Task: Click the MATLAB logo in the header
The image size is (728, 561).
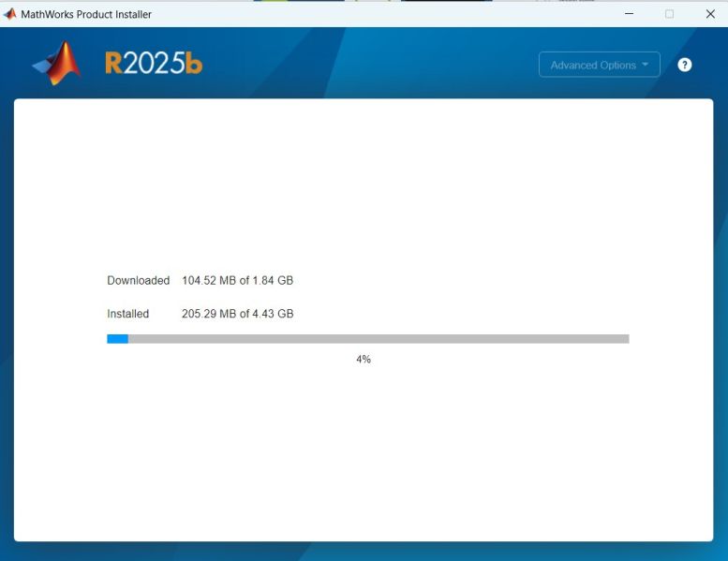Action: 57,63
